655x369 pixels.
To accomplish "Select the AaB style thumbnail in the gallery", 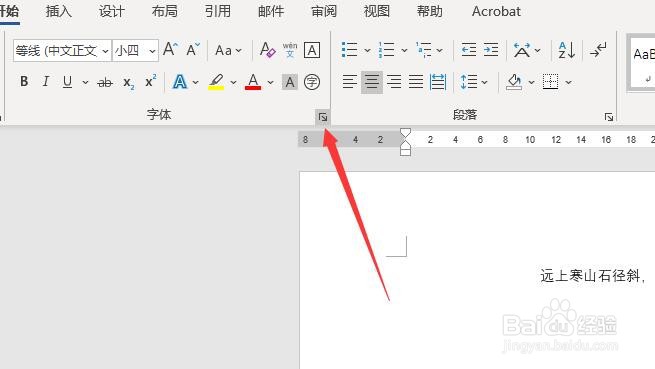I will click(x=642, y=63).
